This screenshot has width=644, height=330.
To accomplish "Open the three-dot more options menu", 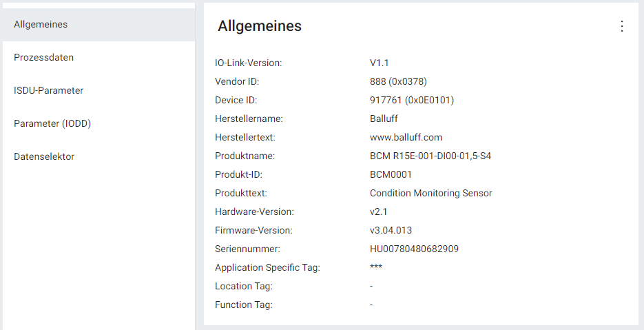I will pyautogui.click(x=622, y=26).
